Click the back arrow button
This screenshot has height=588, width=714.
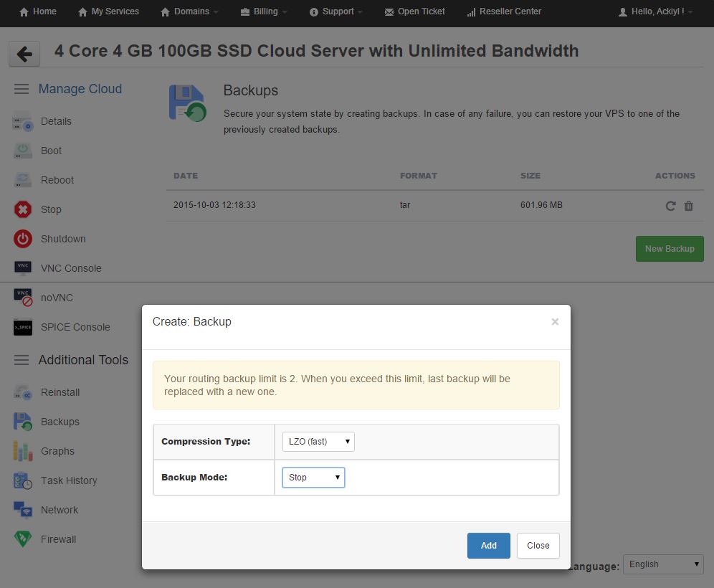point(24,54)
